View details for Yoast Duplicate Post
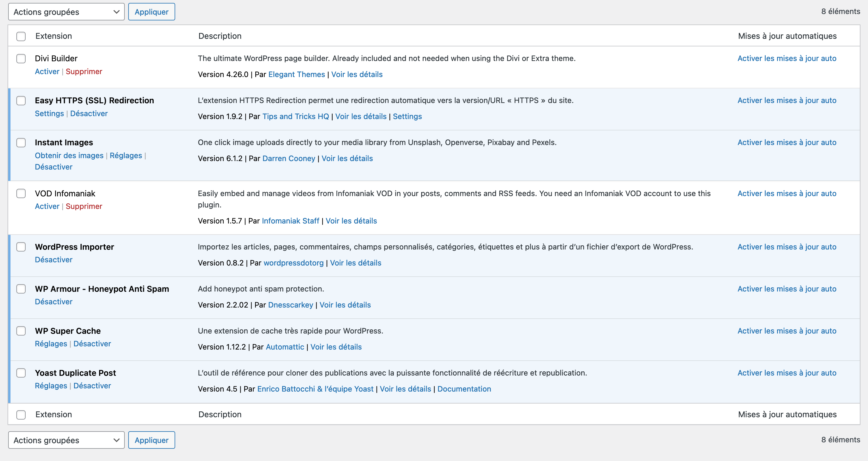 click(x=405, y=389)
